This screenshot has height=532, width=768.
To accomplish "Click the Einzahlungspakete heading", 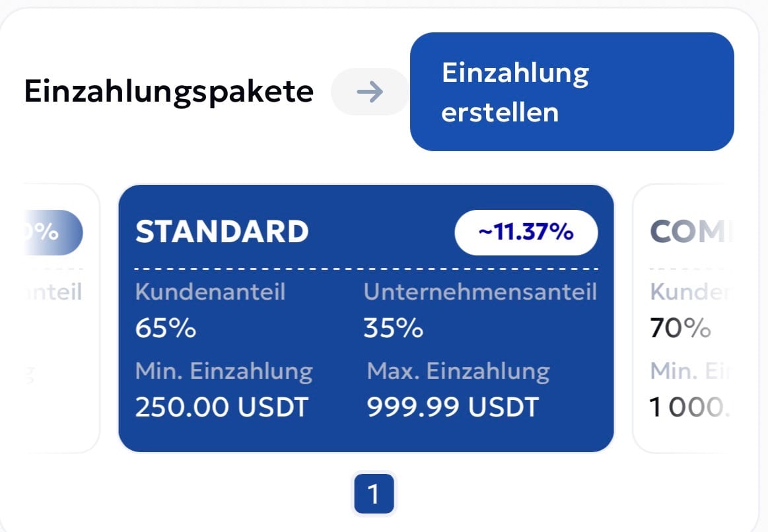I will (x=169, y=92).
